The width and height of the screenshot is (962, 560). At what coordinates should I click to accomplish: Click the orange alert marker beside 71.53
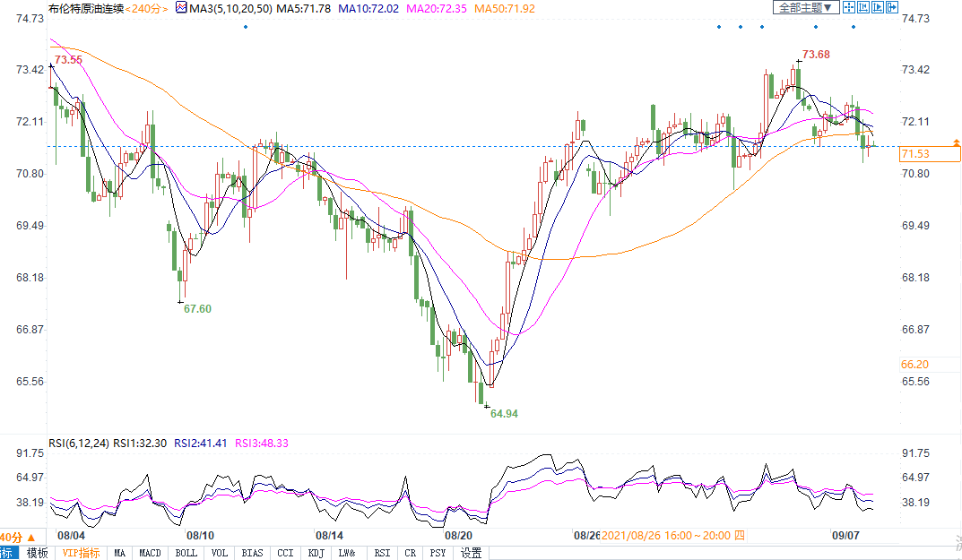(957, 142)
